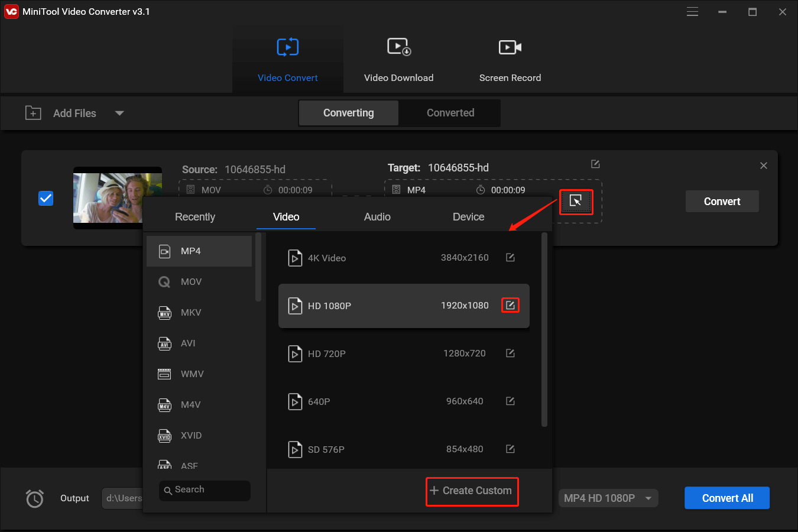Screen dimensions: 798x532
Task: Click the Target label
Action: pos(404,168)
